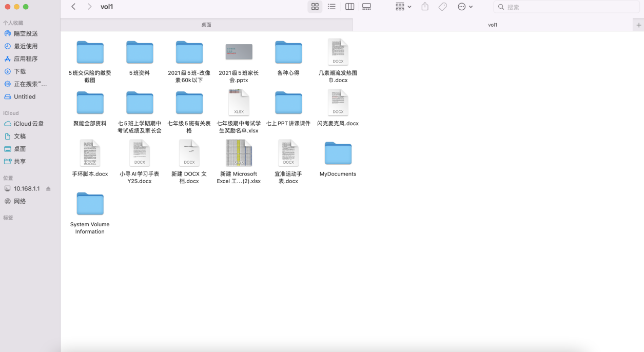The width and height of the screenshot is (644, 352).
Task: Switch to column view
Action: (349, 7)
